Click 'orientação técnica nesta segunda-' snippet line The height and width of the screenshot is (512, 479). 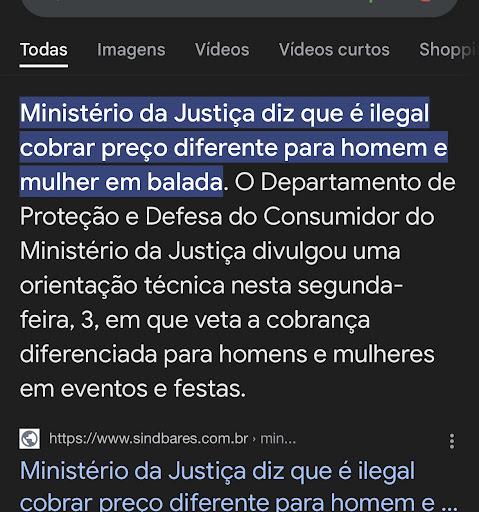coord(211,286)
